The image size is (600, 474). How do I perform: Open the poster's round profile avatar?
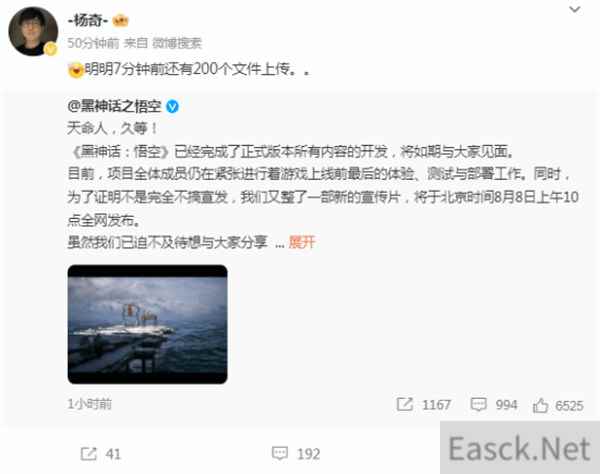(33, 31)
